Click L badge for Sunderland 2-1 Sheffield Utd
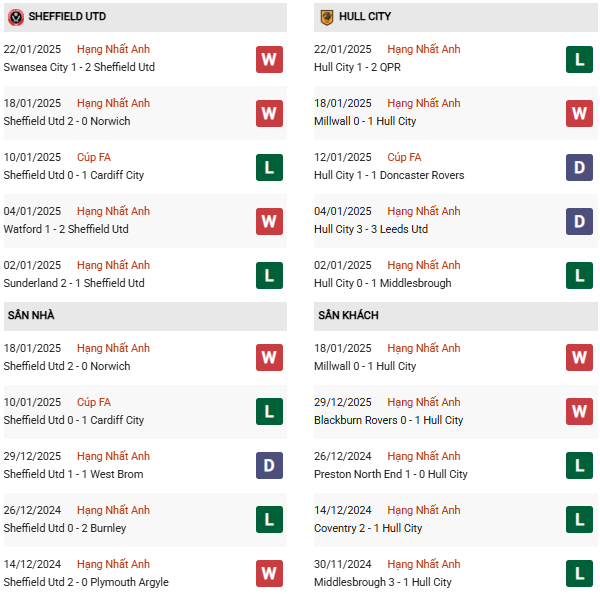This screenshot has width=600, height=594. click(x=269, y=275)
